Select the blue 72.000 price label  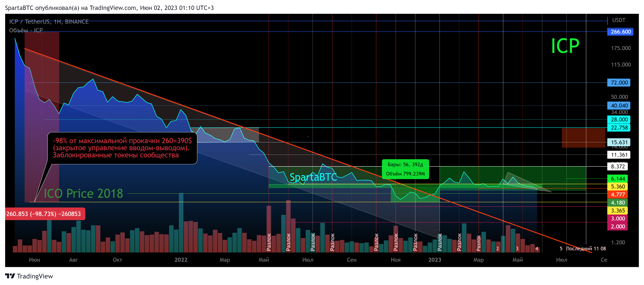(x=619, y=83)
